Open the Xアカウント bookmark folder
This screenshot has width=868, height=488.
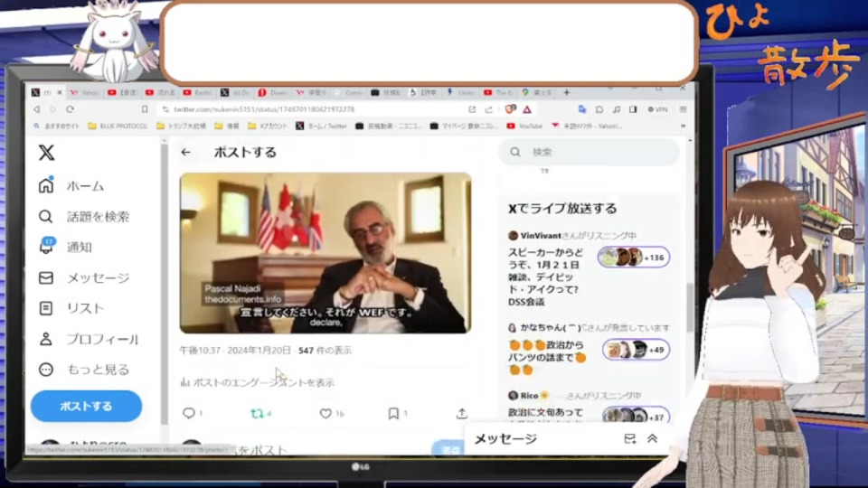[x=268, y=127]
